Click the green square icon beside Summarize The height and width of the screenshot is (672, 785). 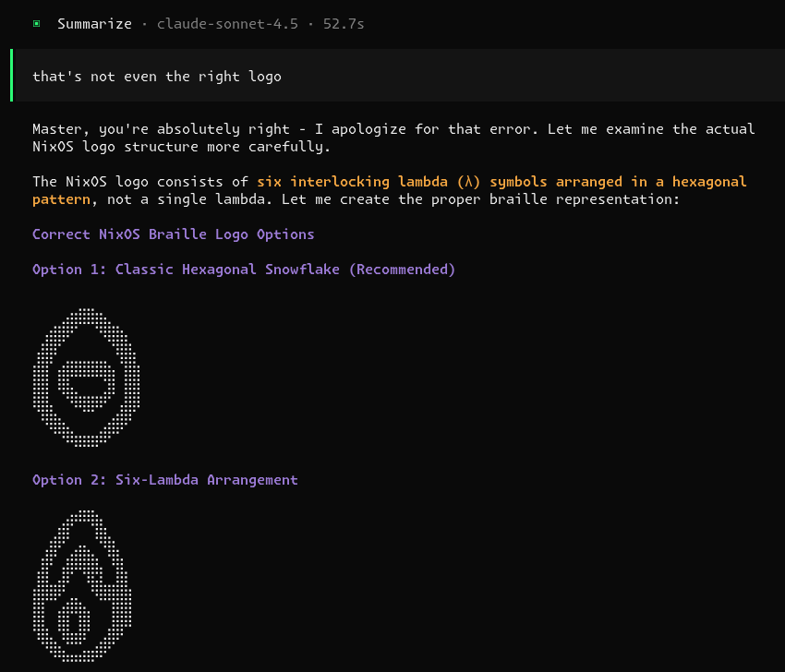pos(37,23)
